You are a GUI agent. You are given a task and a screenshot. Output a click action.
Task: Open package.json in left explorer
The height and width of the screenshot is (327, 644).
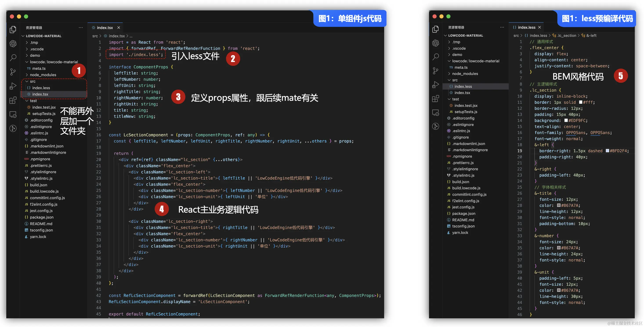pyautogui.click(x=42, y=217)
